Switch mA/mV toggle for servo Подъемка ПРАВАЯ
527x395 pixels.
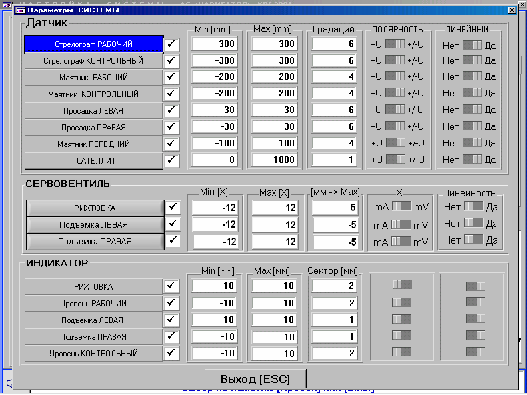(401, 241)
